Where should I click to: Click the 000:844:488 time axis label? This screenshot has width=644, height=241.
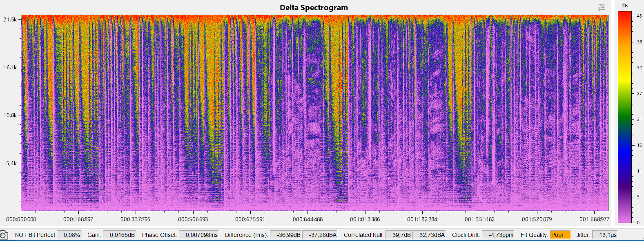coord(308,219)
